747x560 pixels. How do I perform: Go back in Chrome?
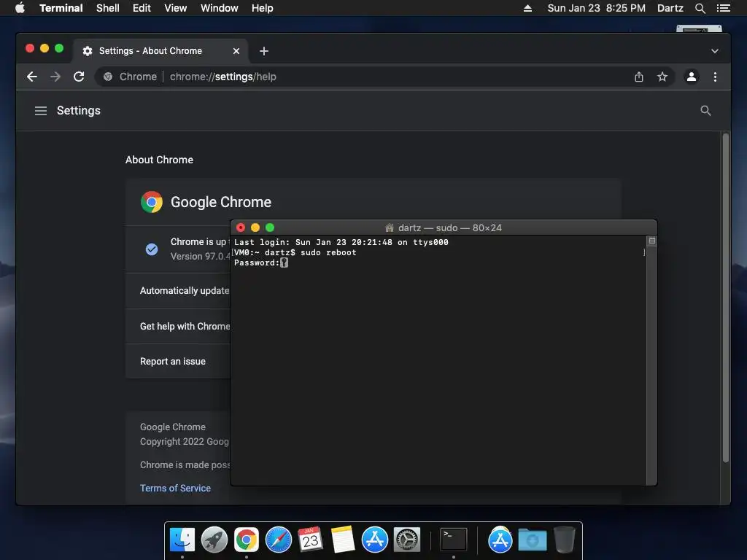[x=32, y=77]
